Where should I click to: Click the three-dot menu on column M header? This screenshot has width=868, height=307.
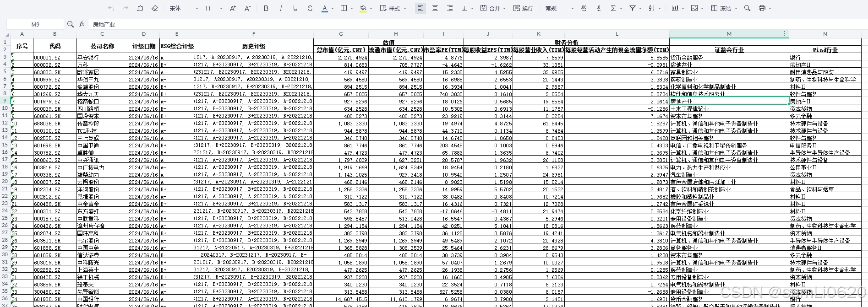pos(784,34)
